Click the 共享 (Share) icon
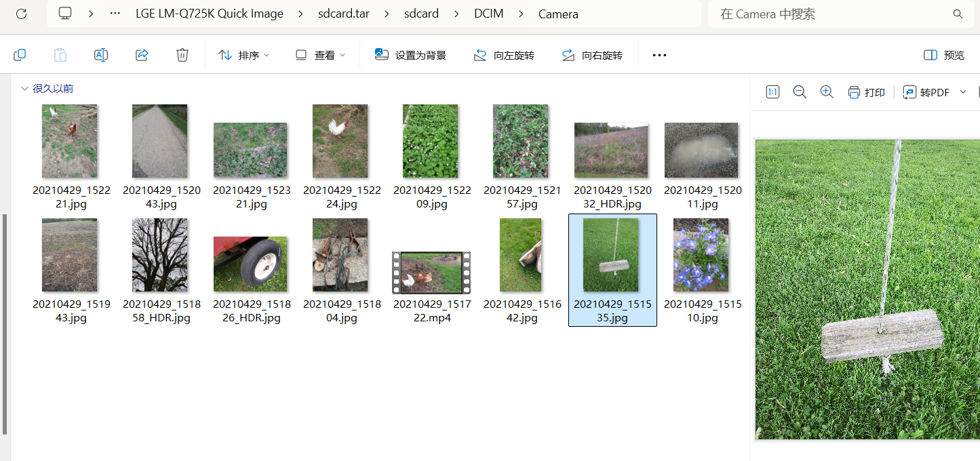980x461 pixels. pyautogui.click(x=142, y=54)
